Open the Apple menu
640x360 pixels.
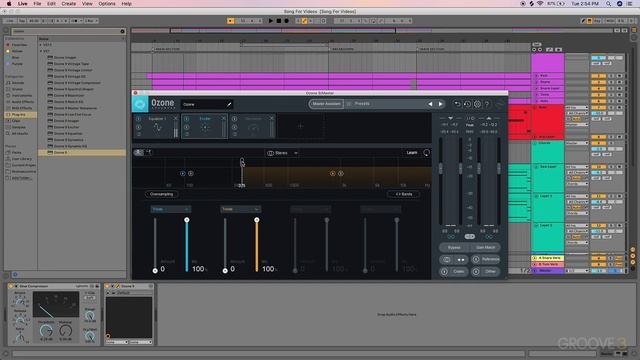(x=9, y=4)
